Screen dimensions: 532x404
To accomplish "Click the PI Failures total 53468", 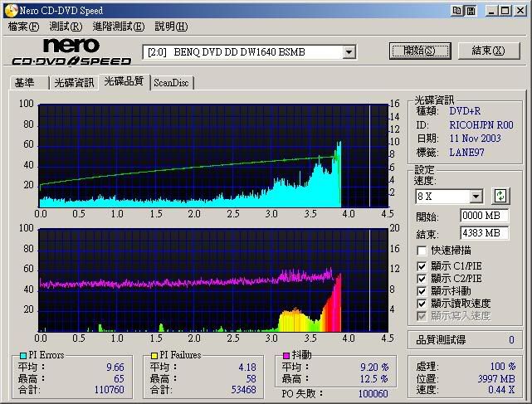I will [x=243, y=389].
